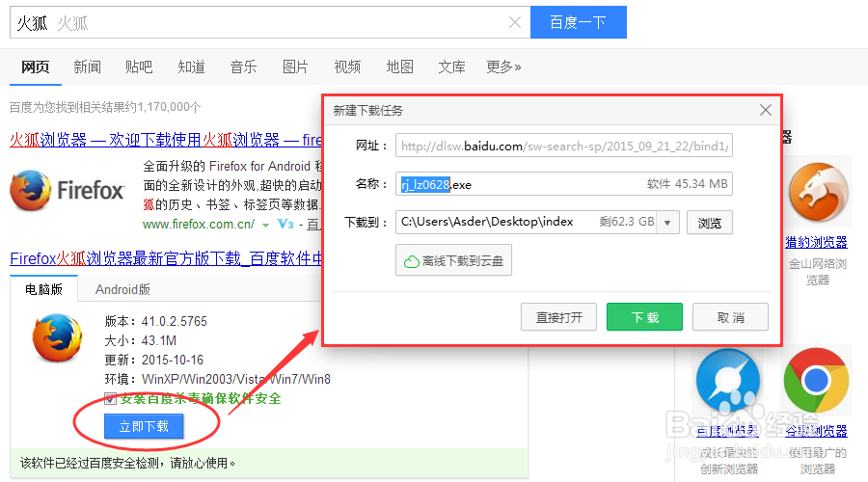Image resolution: width=868 pixels, height=482 pixels.
Task: Open the Cheetah browser (猎豹浏览器) icon
Action: tap(818, 192)
